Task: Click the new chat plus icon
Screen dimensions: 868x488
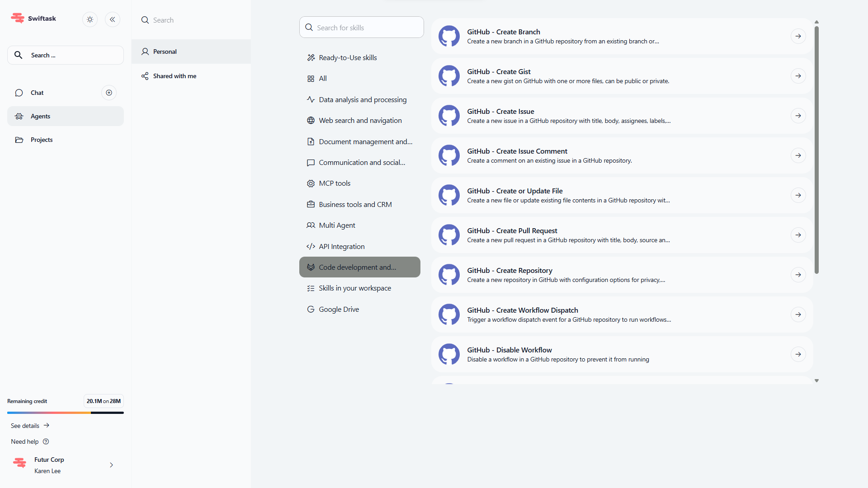Action: click(x=109, y=93)
